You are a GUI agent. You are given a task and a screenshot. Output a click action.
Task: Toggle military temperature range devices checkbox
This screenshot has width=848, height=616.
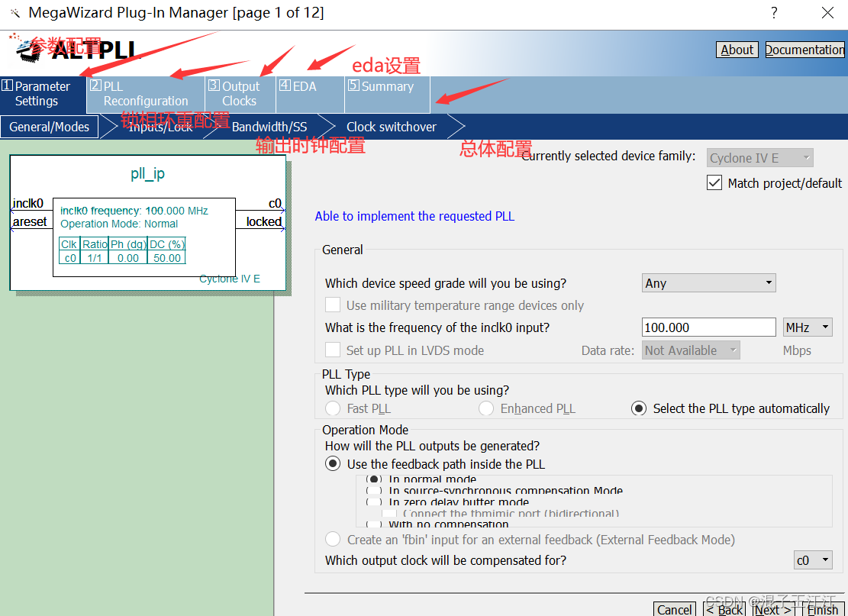point(333,305)
